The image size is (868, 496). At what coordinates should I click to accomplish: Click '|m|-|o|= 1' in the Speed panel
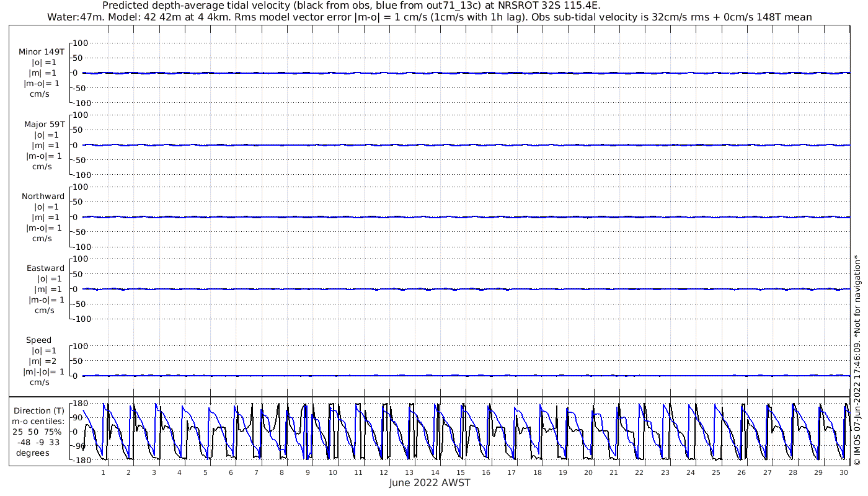click(x=43, y=371)
